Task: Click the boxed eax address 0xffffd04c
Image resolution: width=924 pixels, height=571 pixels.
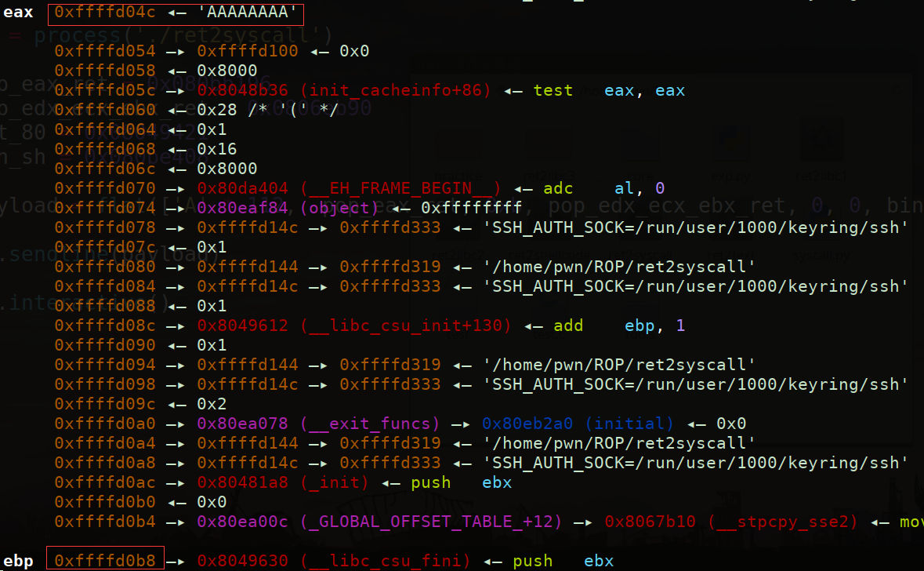Action: click(105, 13)
